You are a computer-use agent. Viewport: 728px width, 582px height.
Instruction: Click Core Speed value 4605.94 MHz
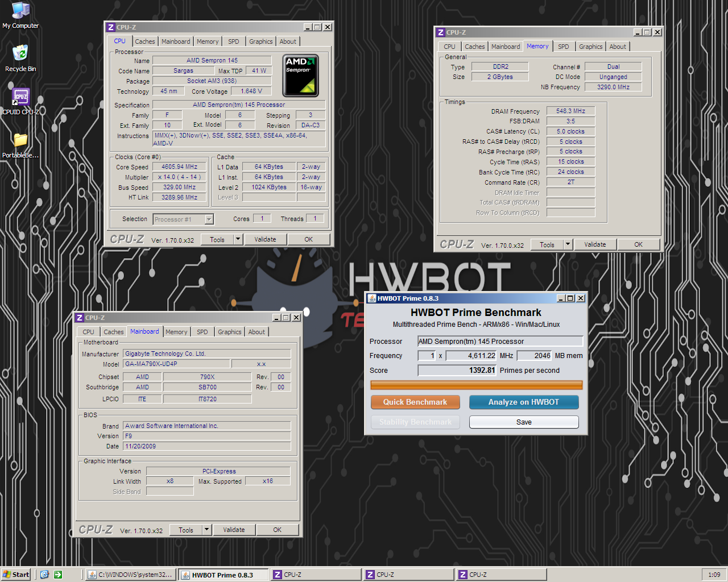coord(180,167)
